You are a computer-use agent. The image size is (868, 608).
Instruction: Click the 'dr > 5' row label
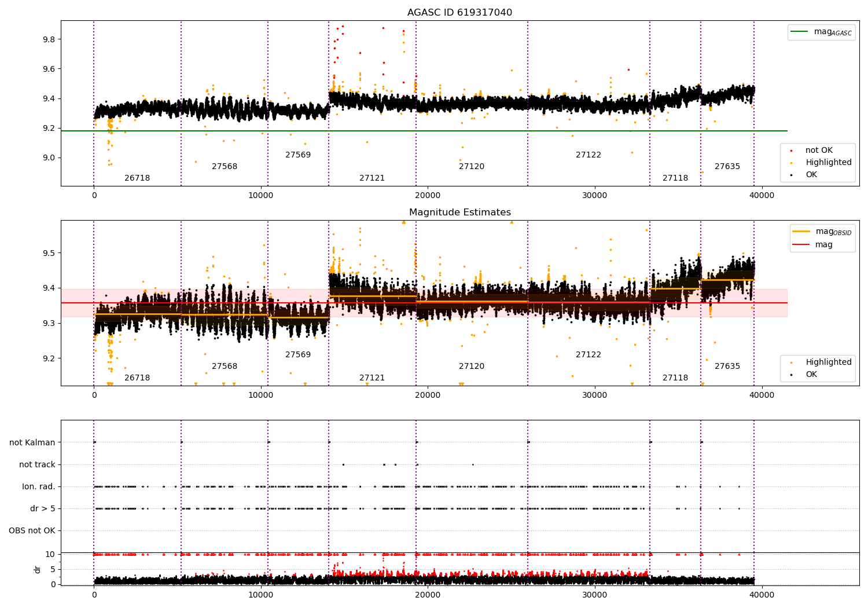click(43, 508)
